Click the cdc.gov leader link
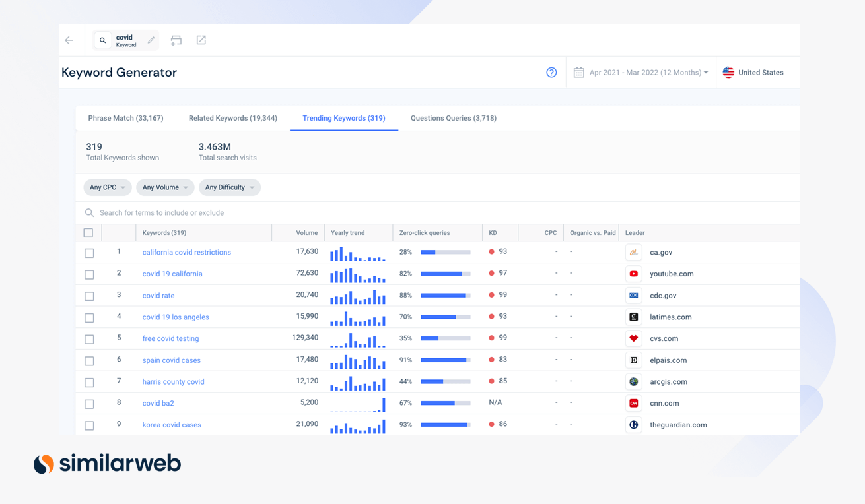 [x=663, y=296]
